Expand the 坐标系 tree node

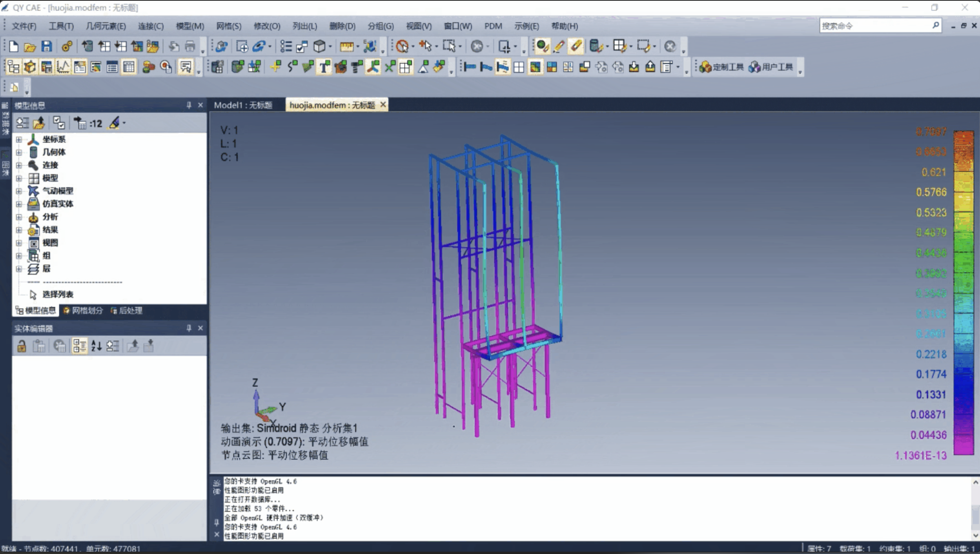[19, 139]
